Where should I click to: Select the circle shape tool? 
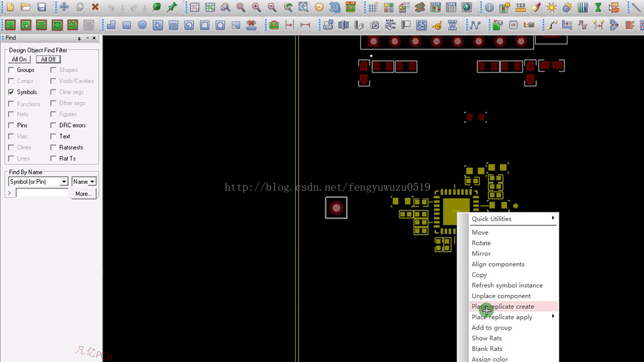[x=142, y=25]
